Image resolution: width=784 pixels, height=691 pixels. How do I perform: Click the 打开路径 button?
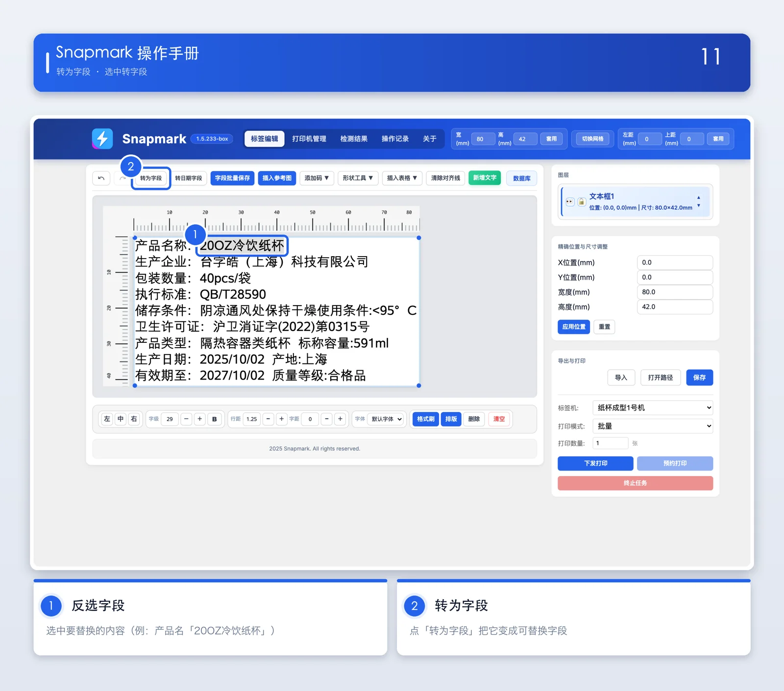pos(661,378)
